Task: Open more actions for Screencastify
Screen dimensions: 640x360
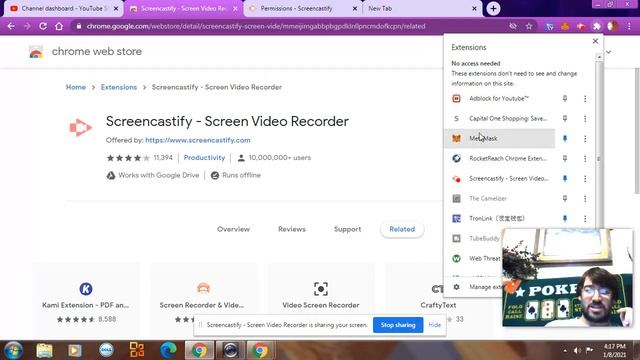Action: 585,178
